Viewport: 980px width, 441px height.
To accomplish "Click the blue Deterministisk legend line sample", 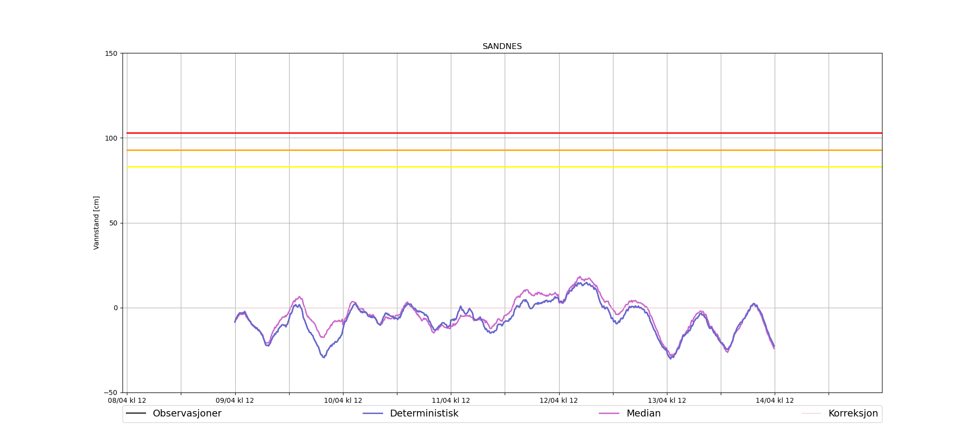I will 372,414.
